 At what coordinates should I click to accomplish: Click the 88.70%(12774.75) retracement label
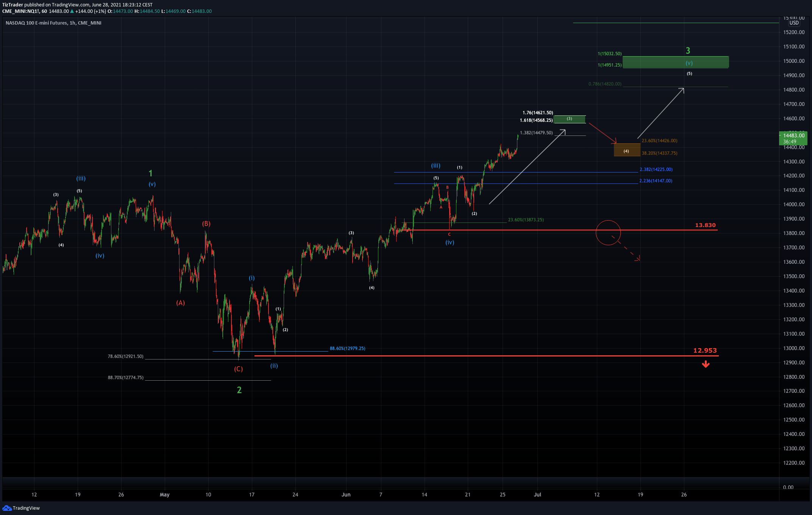[125, 378]
